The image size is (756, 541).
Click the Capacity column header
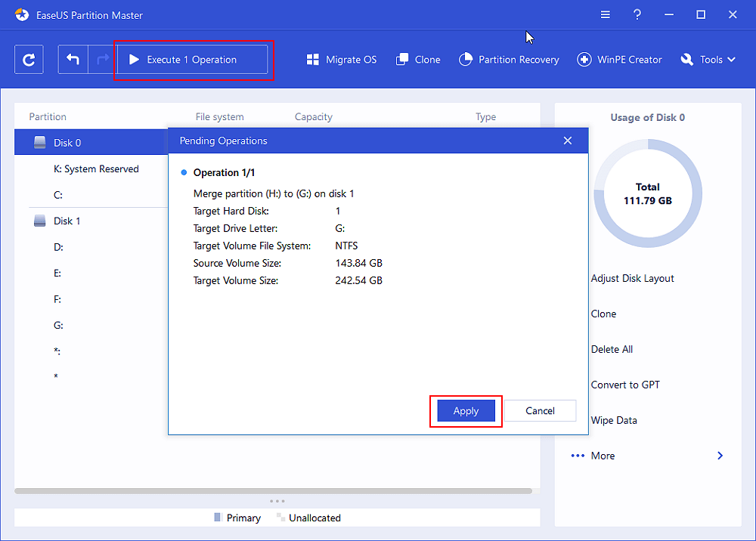pyautogui.click(x=314, y=116)
